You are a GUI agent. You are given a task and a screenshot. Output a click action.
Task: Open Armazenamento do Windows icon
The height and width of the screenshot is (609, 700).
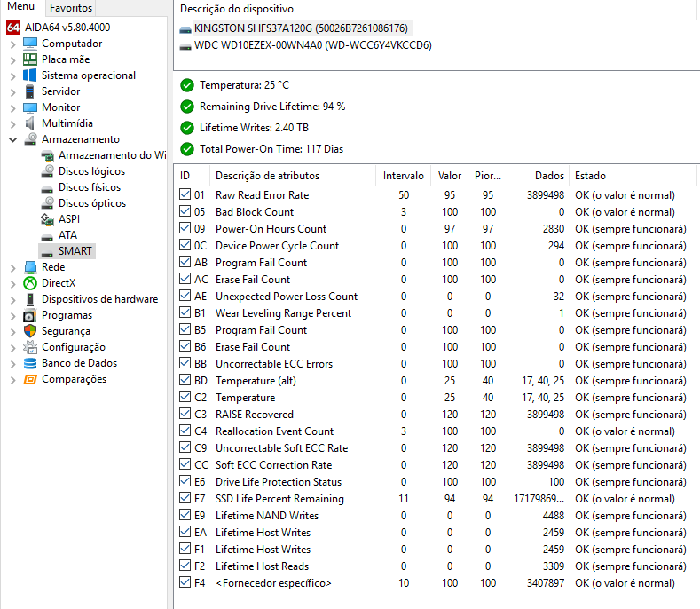pos(47,155)
